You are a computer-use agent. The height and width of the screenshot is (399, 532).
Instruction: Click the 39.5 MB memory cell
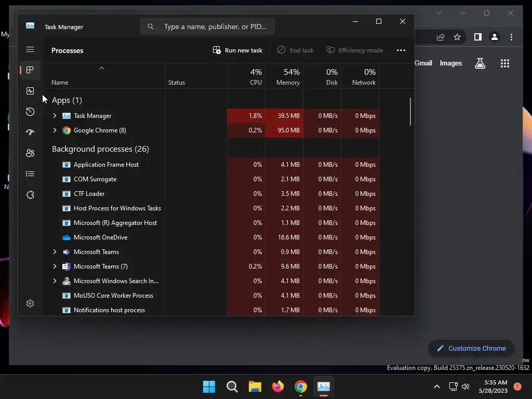point(284,116)
